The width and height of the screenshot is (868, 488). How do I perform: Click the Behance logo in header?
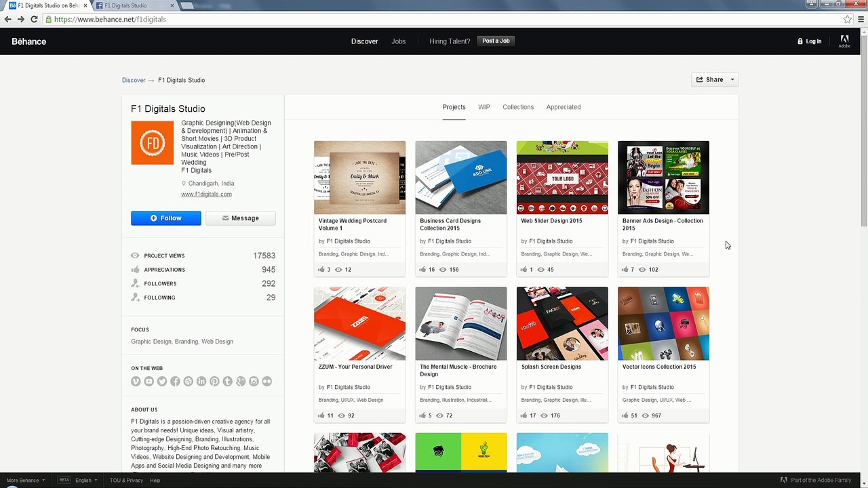[29, 41]
